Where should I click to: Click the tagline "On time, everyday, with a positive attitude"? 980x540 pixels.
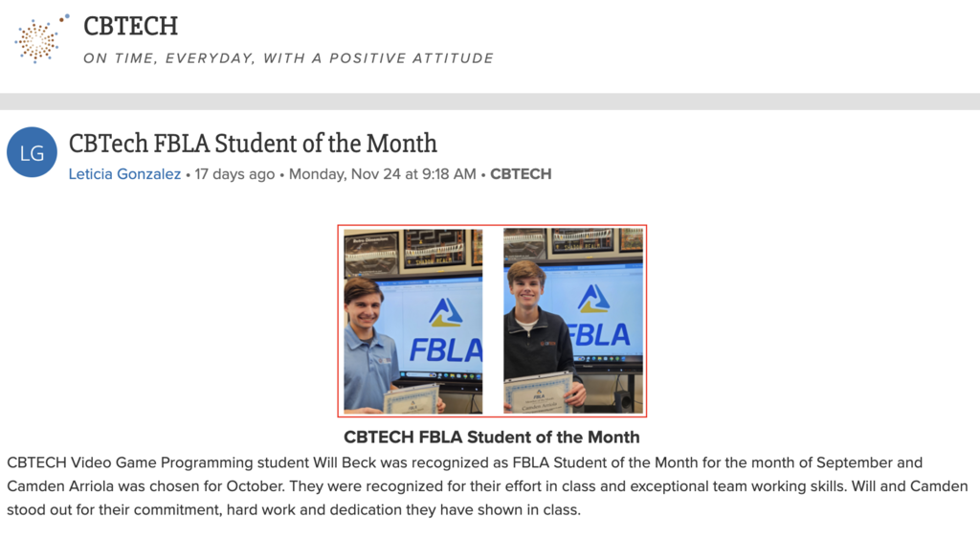click(288, 58)
